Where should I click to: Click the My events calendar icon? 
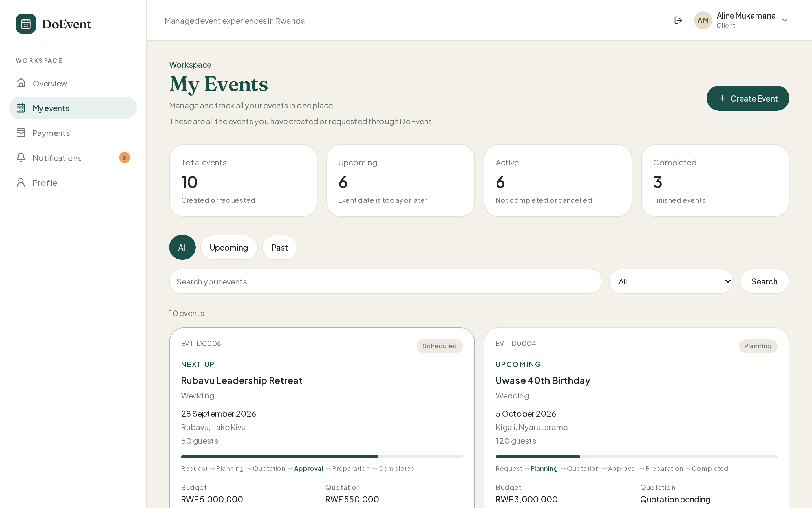[x=21, y=108]
